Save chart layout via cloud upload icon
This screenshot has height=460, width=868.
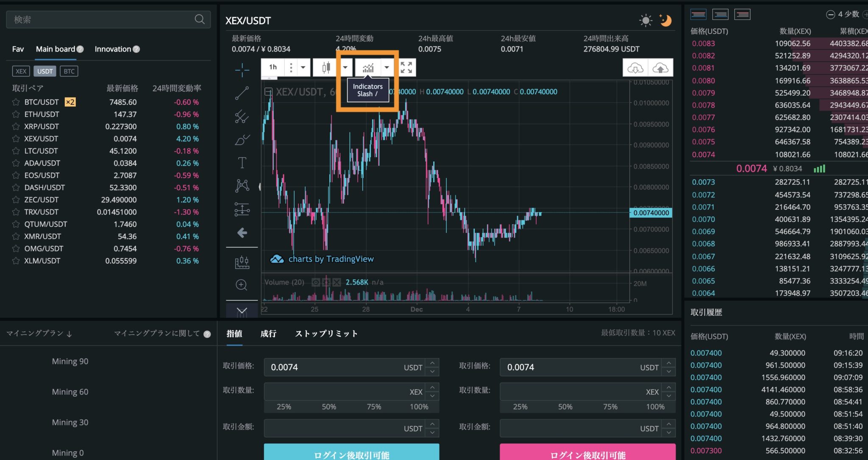coord(661,67)
